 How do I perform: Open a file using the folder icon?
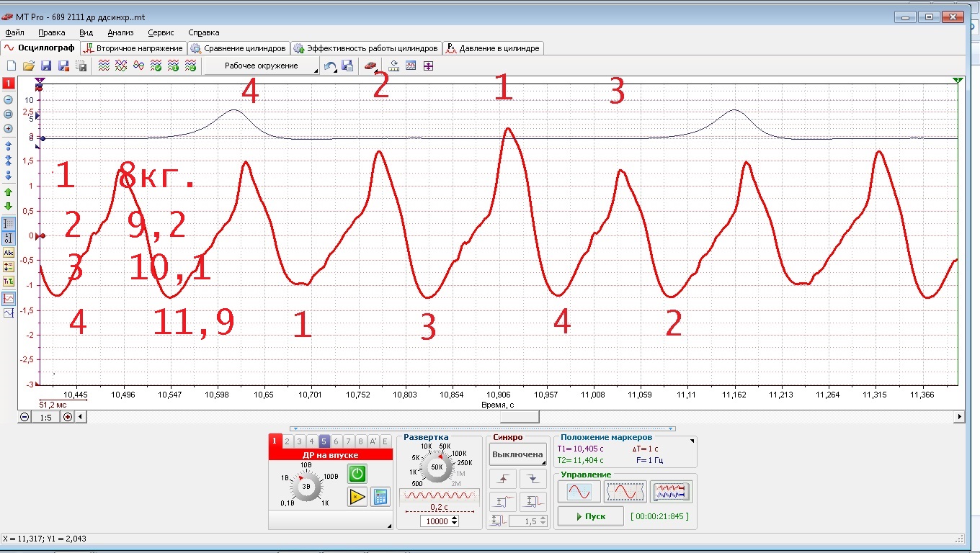(x=29, y=66)
